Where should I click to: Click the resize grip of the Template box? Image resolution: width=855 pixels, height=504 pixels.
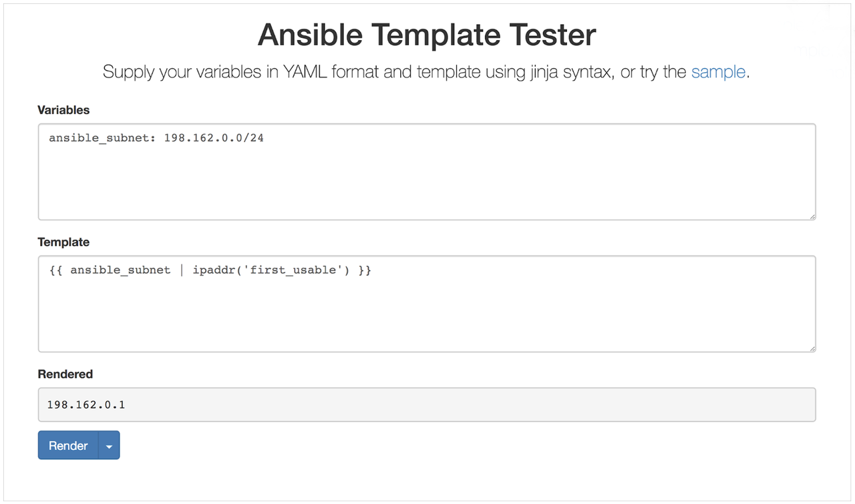coord(812,348)
